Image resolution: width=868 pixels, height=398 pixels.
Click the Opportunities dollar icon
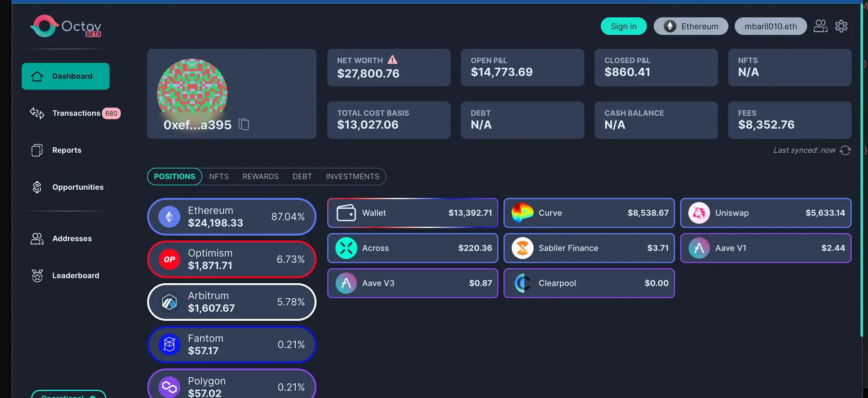[37, 187]
